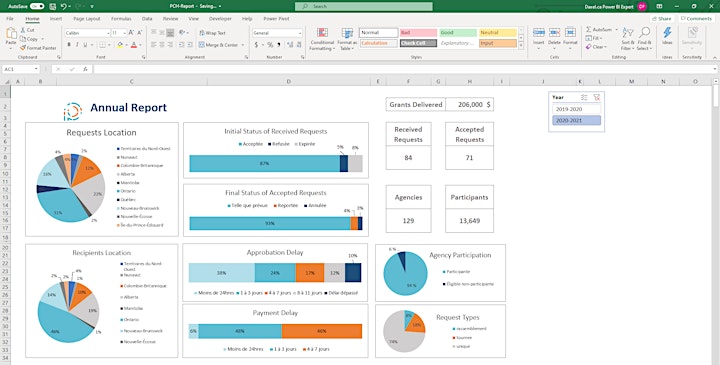The width and height of the screenshot is (720, 365).
Task: Apply accounting dollar format
Action: pos(256,45)
